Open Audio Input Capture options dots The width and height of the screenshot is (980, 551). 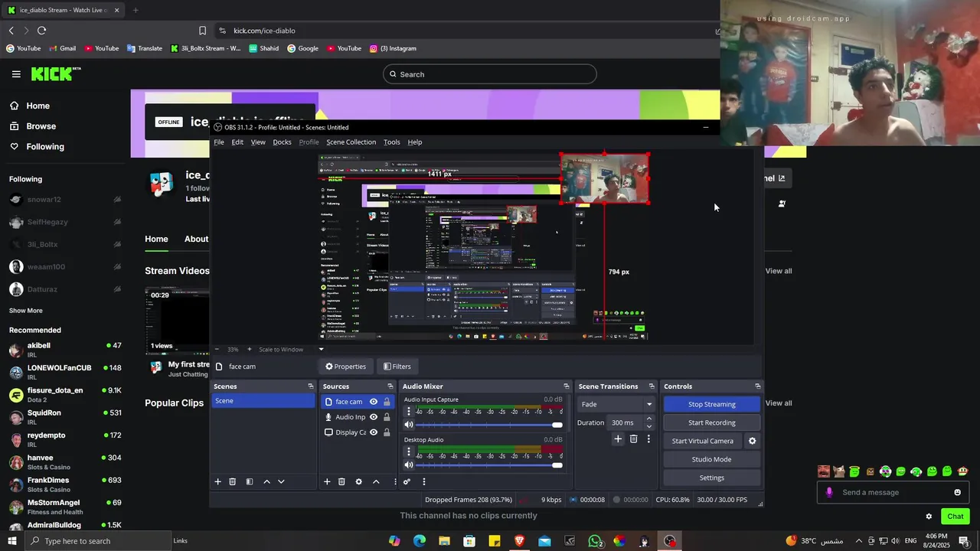click(x=409, y=412)
